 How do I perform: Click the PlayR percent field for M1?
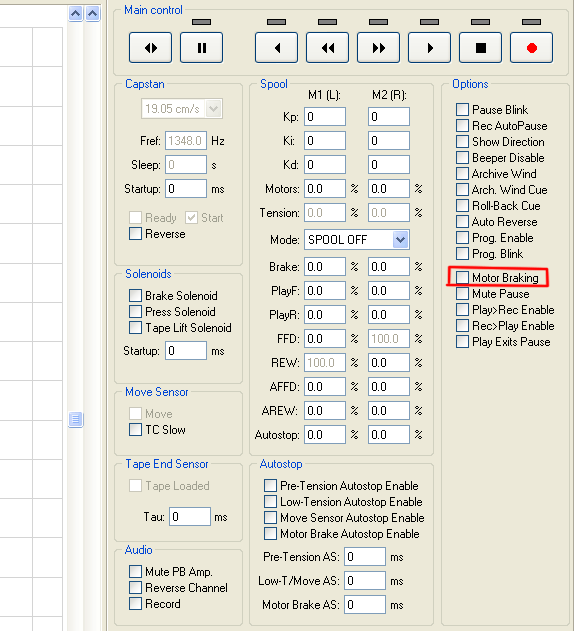click(325, 315)
